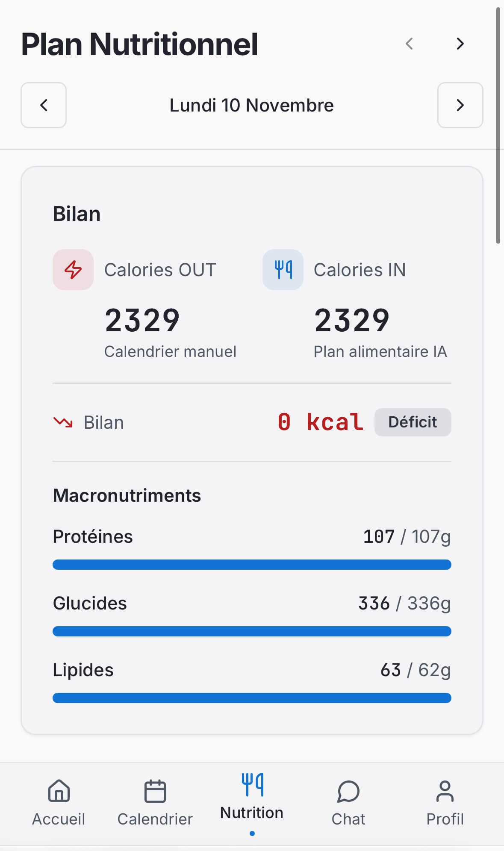Image resolution: width=504 pixels, height=851 pixels.
Task: Click the blue fork Calories IN icon
Action: [283, 270]
